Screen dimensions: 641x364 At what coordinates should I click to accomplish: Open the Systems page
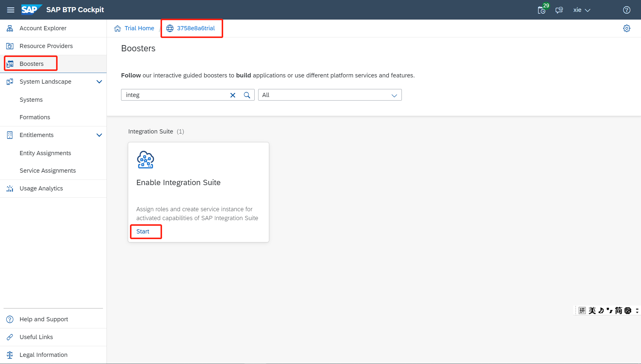53,100
